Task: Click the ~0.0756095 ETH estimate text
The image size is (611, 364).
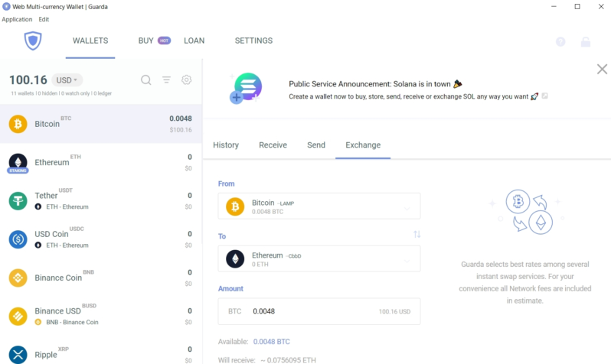Action: (x=288, y=360)
